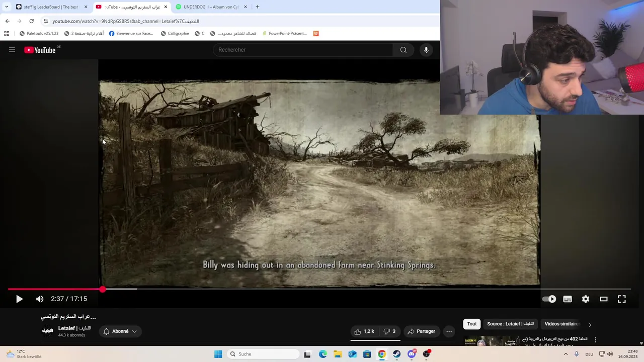This screenshot has height=362, width=644.
Task: Open the Bienvenue sur Face... bookmark
Action: [131, 34]
